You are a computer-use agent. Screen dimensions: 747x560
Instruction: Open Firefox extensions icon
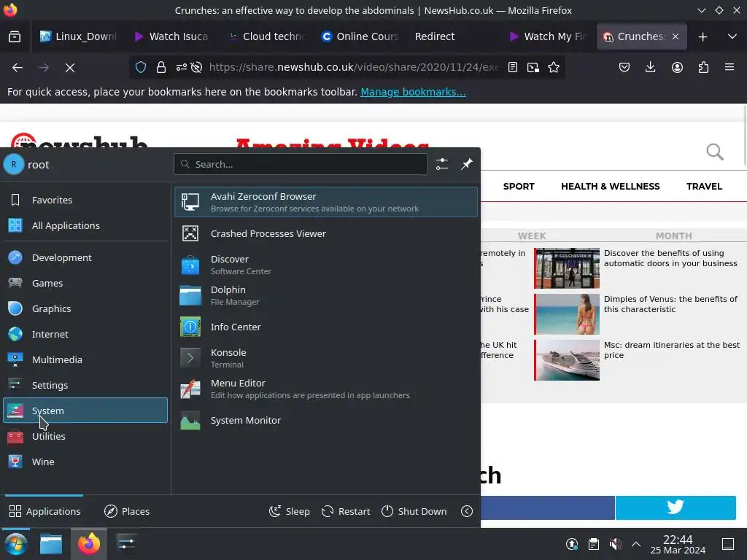tap(703, 68)
